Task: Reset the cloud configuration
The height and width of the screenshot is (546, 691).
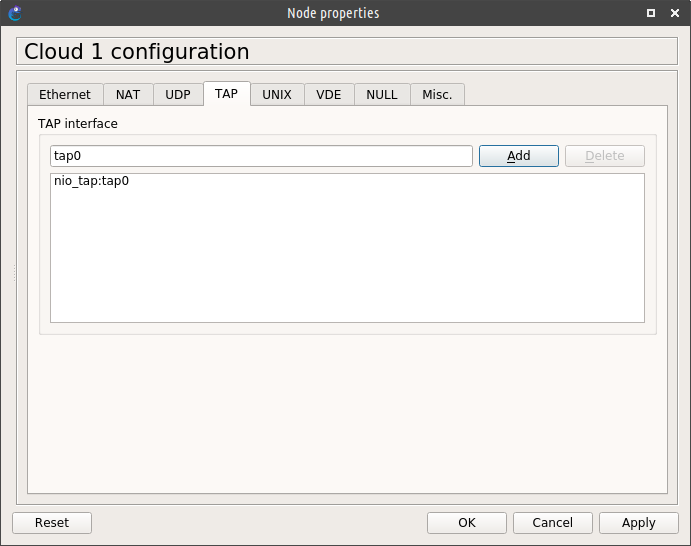Action: click(52, 523)
